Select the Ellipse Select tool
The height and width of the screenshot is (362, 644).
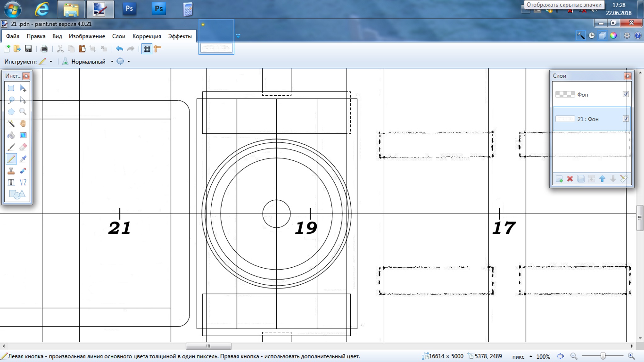(x=11, y=112)
